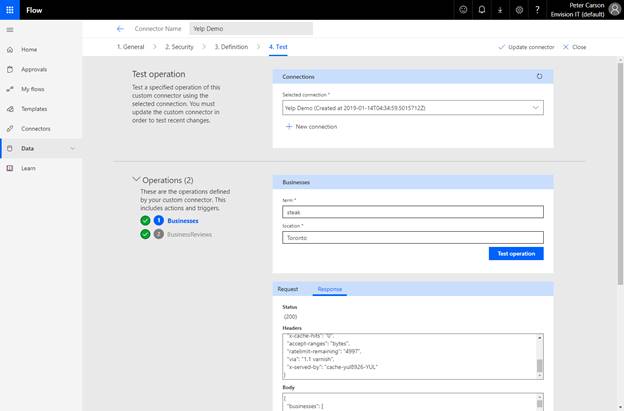Collapse the hamburger navigation menu
The height and width of the screenshot is (411, 624).
pos(10,30)
